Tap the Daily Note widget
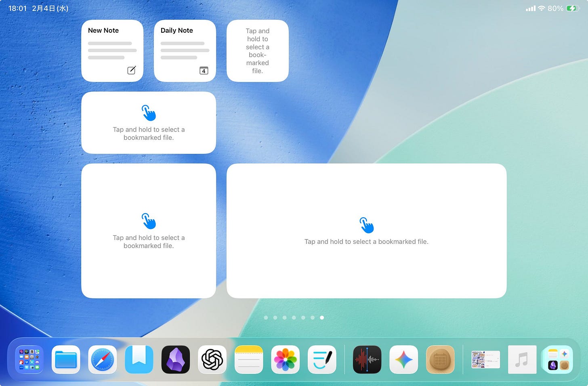This screenshot has height=386, width=588. [185, 51]
